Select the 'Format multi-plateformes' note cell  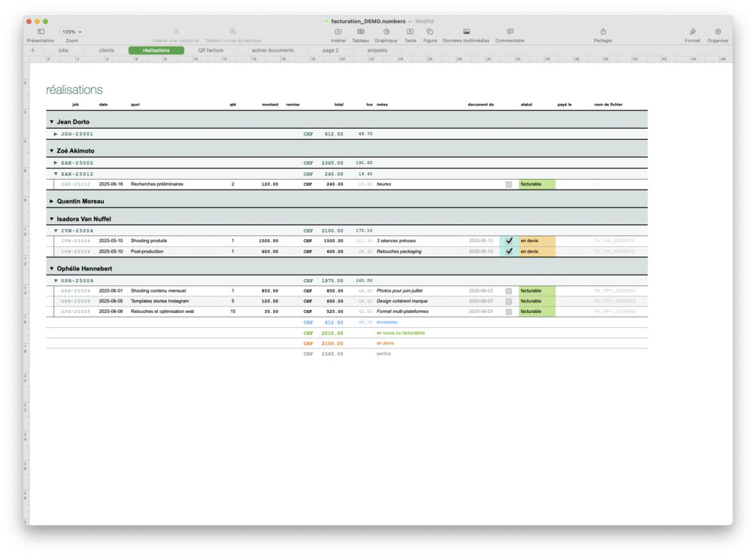click(402, 311)
